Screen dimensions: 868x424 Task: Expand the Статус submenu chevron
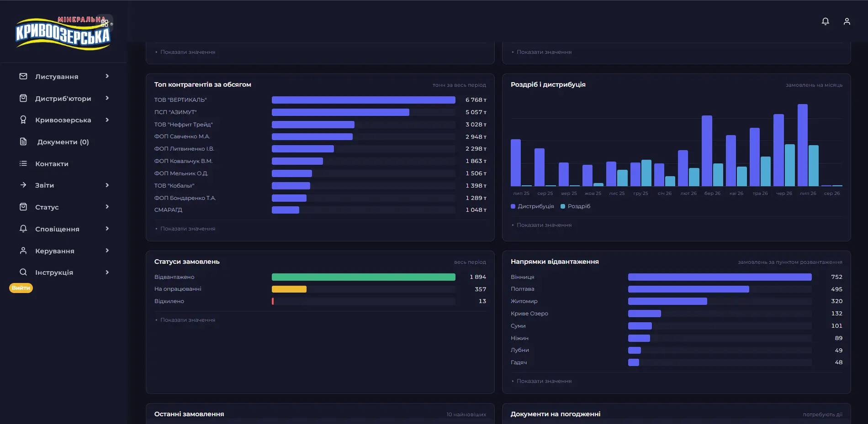pyautogui.click(x=107, y=207)
